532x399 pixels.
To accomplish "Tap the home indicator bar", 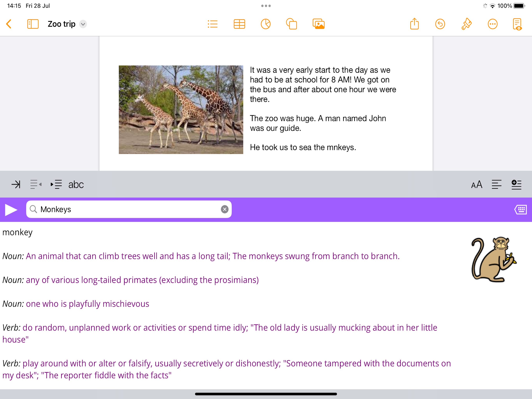I will [266, 394].
